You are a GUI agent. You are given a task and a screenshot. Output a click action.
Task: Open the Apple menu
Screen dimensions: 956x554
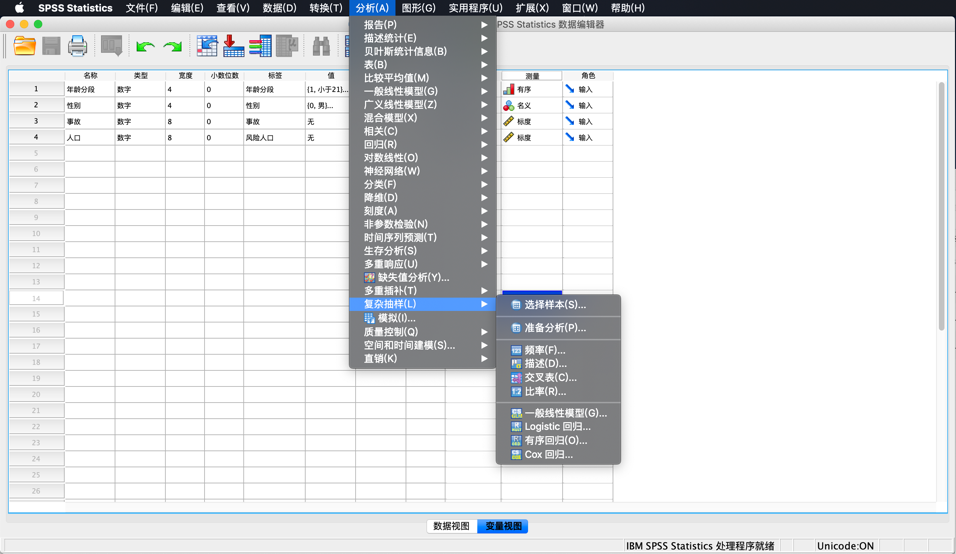[x=19, y=8]
